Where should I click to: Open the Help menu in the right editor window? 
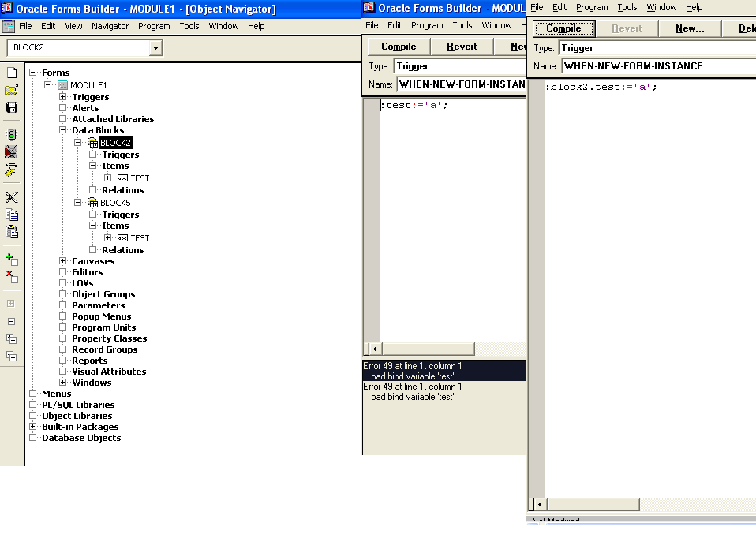[694, 7]
